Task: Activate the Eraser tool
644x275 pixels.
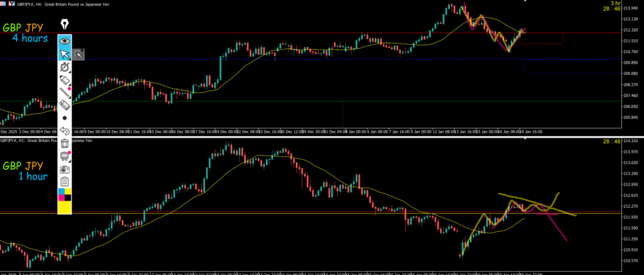Action: coord(64,105)
